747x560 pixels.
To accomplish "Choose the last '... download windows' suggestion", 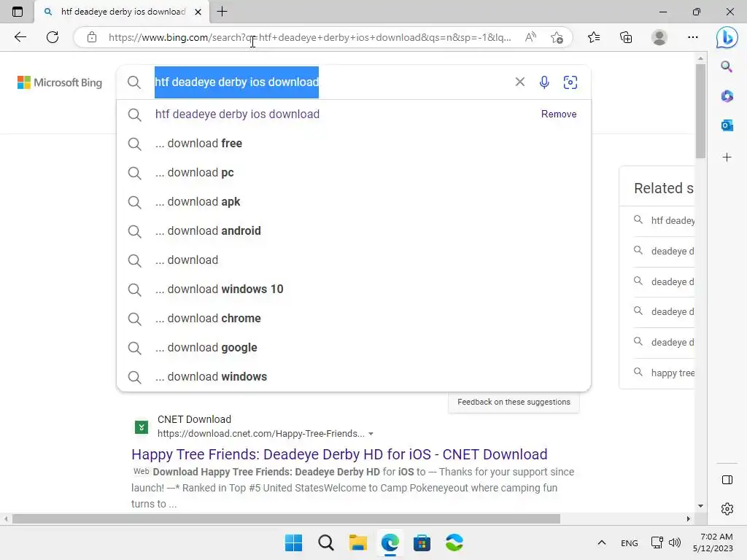I will click(354, 377).
